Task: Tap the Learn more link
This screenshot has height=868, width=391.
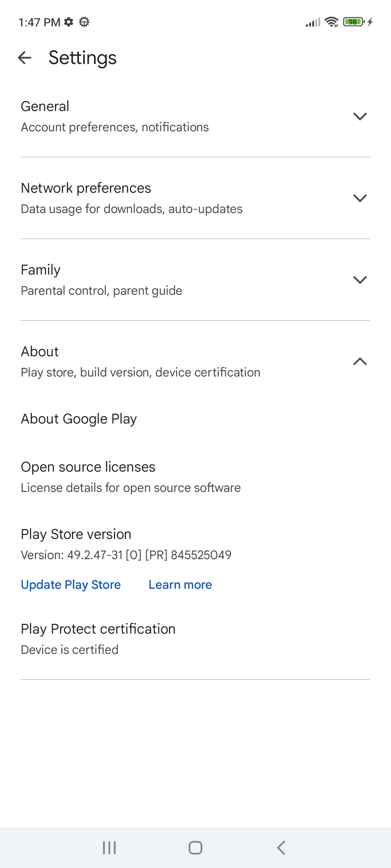Action: (180, 585)
